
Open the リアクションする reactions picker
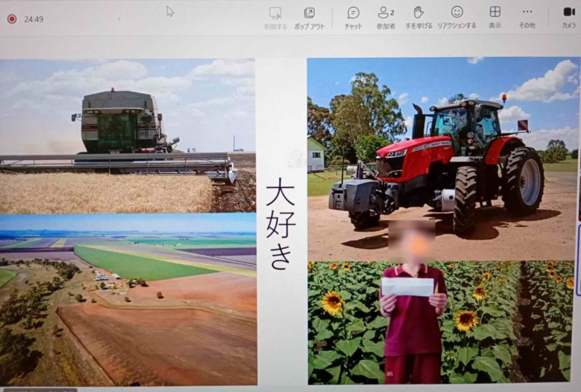pyautogui.click(x=457, y=18)
